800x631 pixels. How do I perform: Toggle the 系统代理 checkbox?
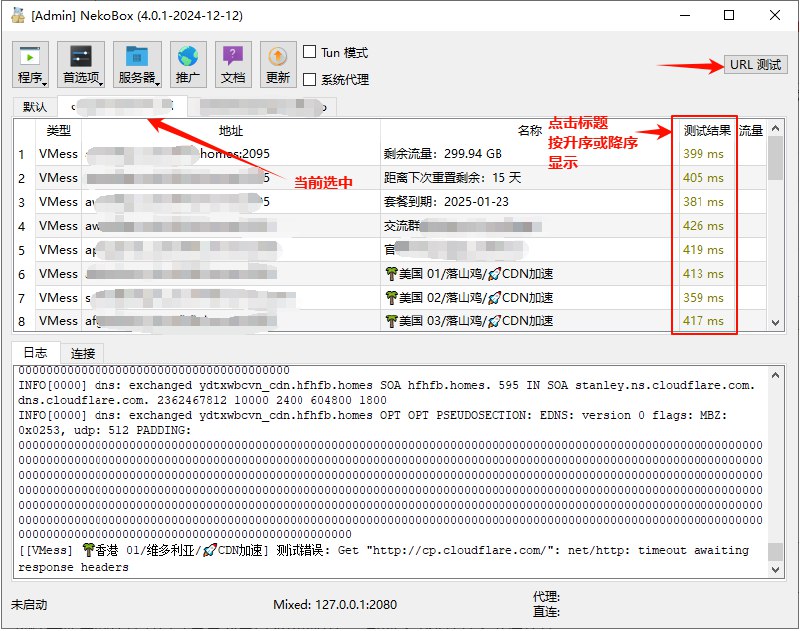310,79
